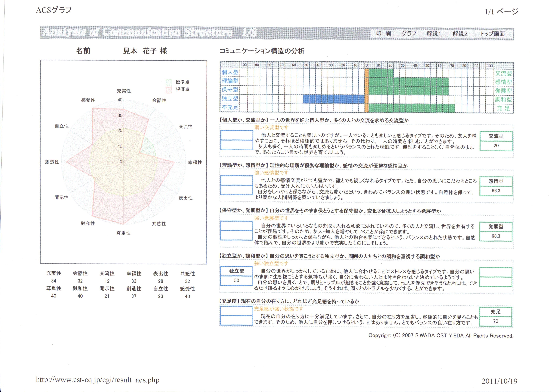Click the 充実性 value 34 in table
Image resolution: width=555 pixels, height=392 pixels.
(54, 281)
